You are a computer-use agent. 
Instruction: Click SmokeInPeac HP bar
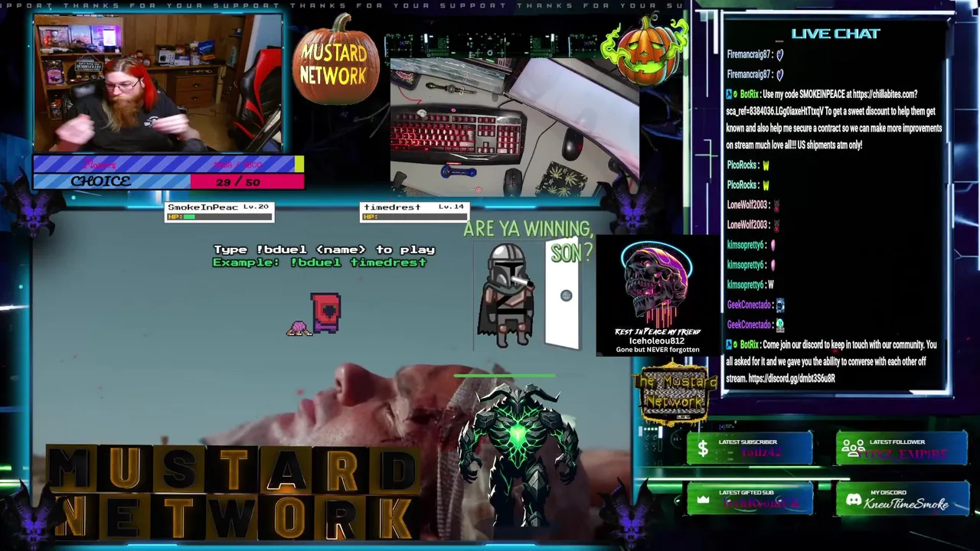(x=220, y=217)
